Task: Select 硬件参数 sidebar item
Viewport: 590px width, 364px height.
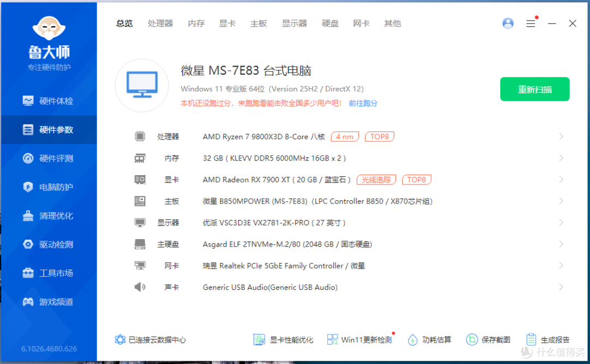Action: [x=48, y=130]
